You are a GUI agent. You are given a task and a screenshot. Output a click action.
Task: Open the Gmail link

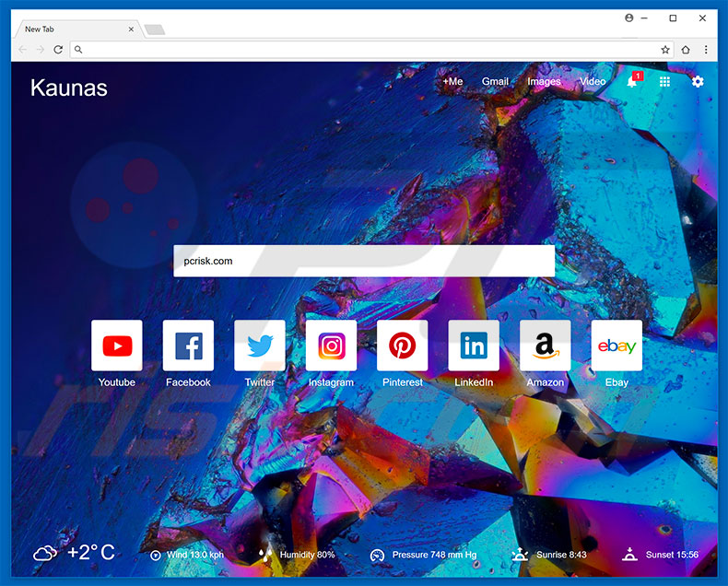[495, 82]
